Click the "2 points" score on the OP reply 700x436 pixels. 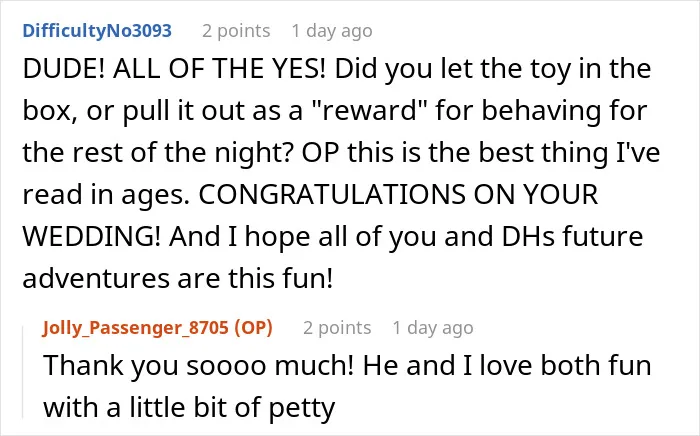coord(337,328)
